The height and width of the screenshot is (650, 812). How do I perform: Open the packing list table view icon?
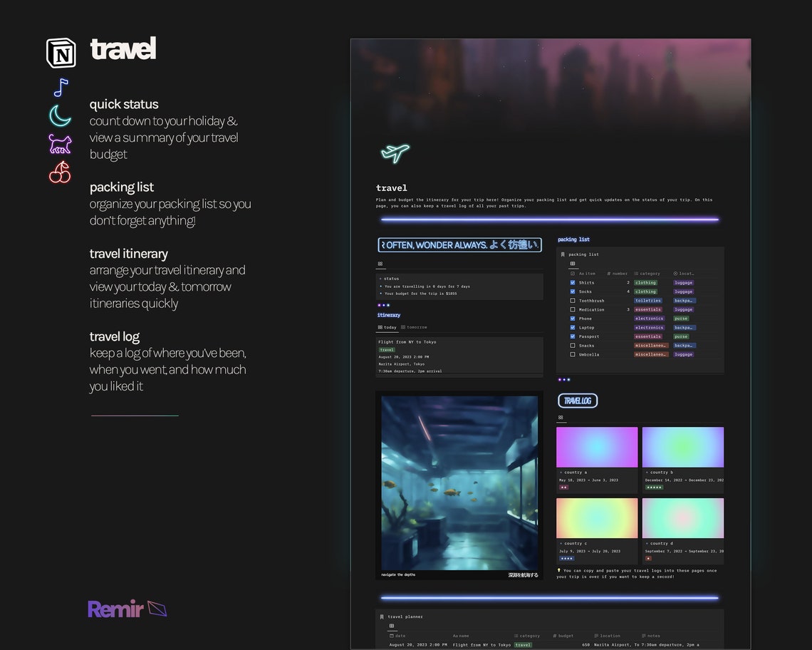coord(573,264)
